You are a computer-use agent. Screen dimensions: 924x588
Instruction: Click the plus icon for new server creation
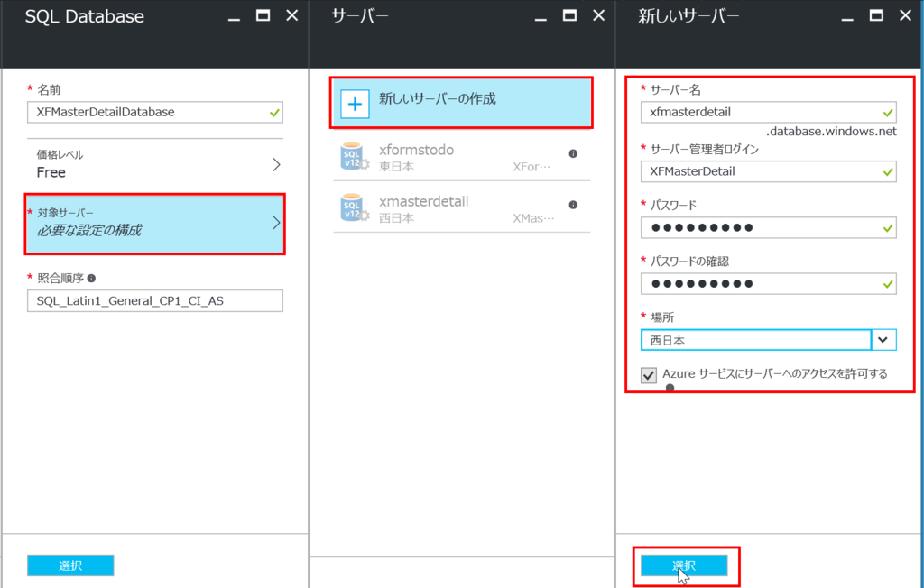(355, 105)
